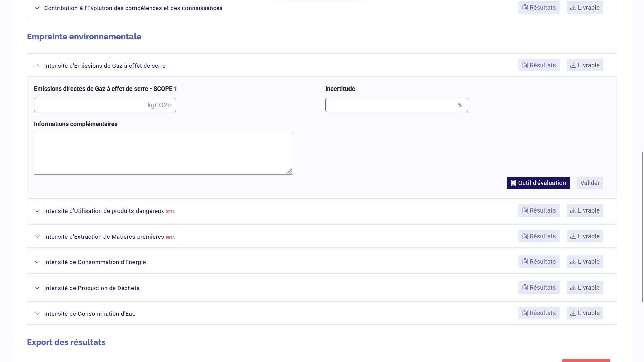Expand Intensité de Consommation d'Energie
Image resolution: width=644 pixels, height=362 pixels.
click(37, 262)
